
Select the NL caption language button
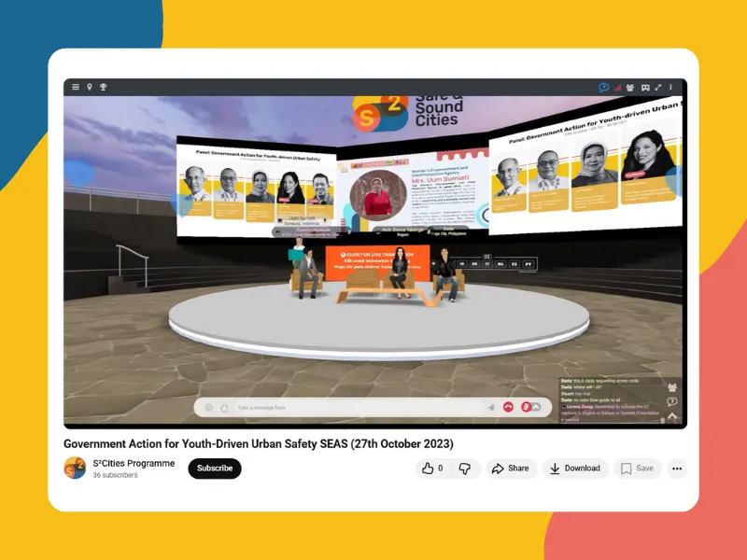click(500, 264)
